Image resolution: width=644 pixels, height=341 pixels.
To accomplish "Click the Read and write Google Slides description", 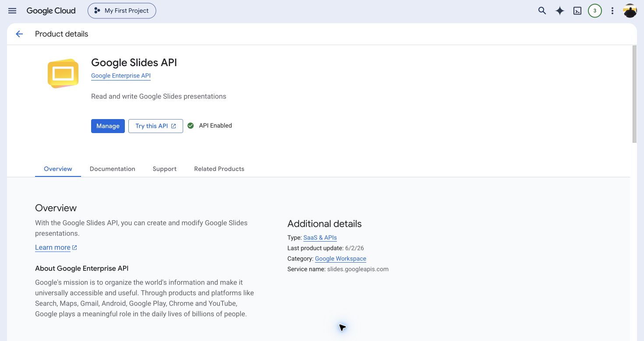I will pos(159,96).
